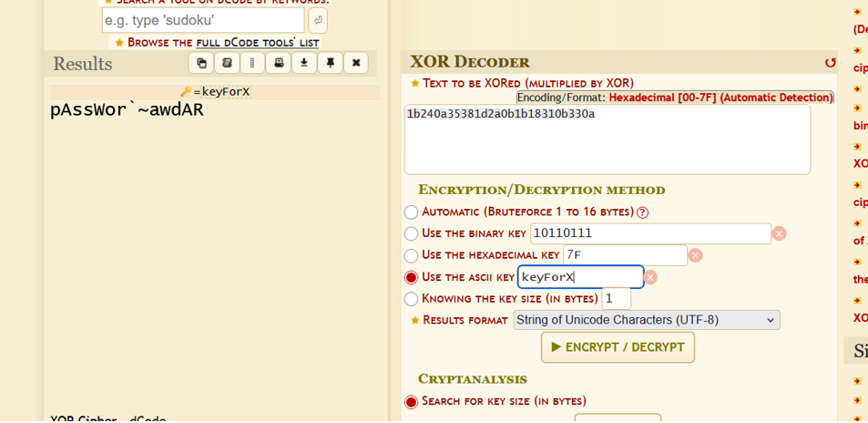Select Use the hexadecimal key option
868x423 pixels.
tap(411, 255)
